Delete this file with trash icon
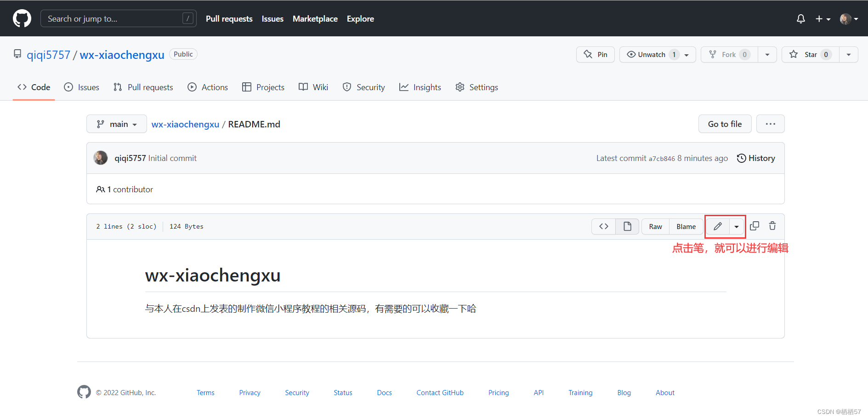The image size is (868, 419). click(772, 226)
